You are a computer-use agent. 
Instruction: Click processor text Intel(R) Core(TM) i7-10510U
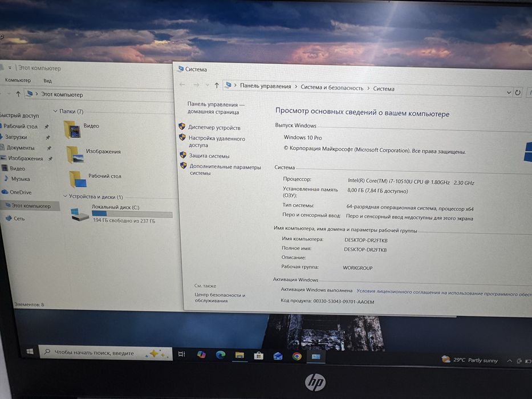[x=411, y=182]
